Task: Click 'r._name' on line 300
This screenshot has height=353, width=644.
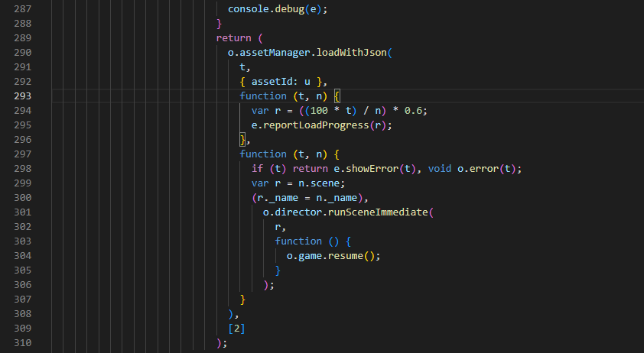Action: (278, 198)
